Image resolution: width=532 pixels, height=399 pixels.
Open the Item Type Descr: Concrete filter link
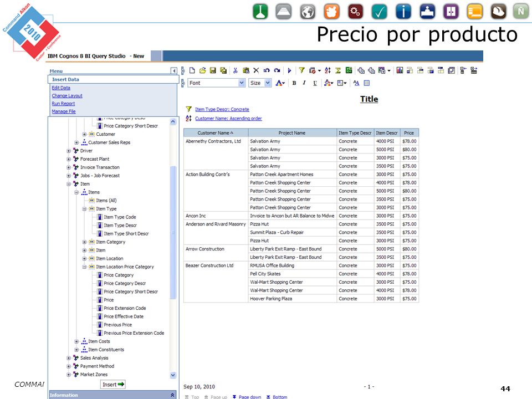(222, 109)
